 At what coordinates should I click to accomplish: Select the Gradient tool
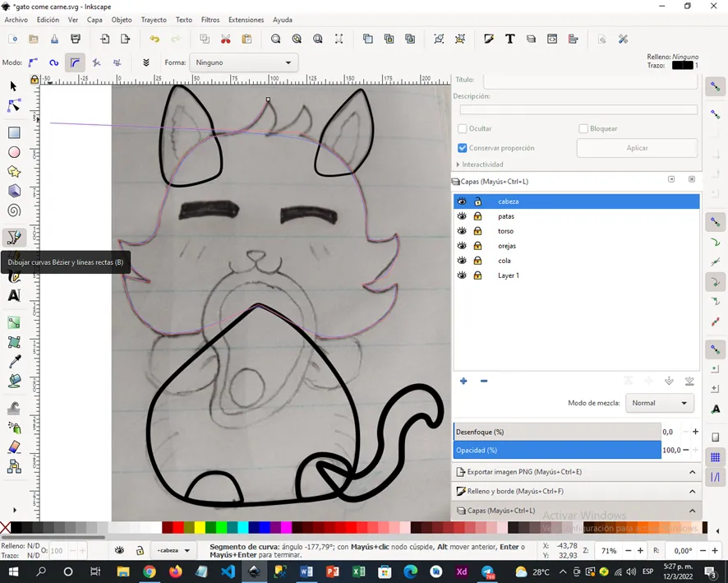[14, 323]
